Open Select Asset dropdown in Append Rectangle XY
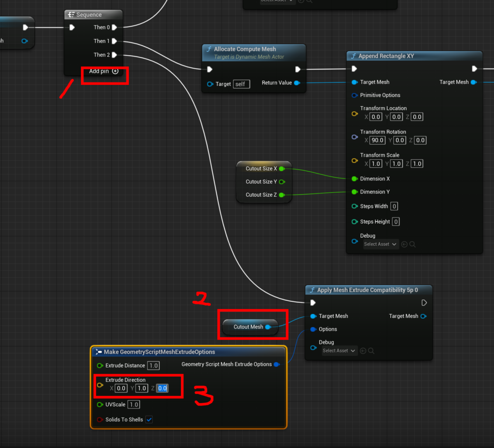The height and width of the screenshot is (448, 494). click(381, 244)
